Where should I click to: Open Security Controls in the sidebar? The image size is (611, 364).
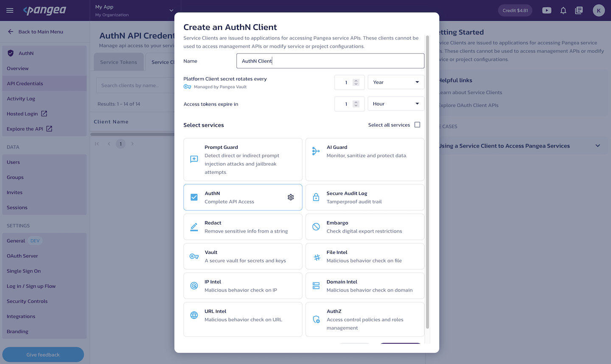44,301
